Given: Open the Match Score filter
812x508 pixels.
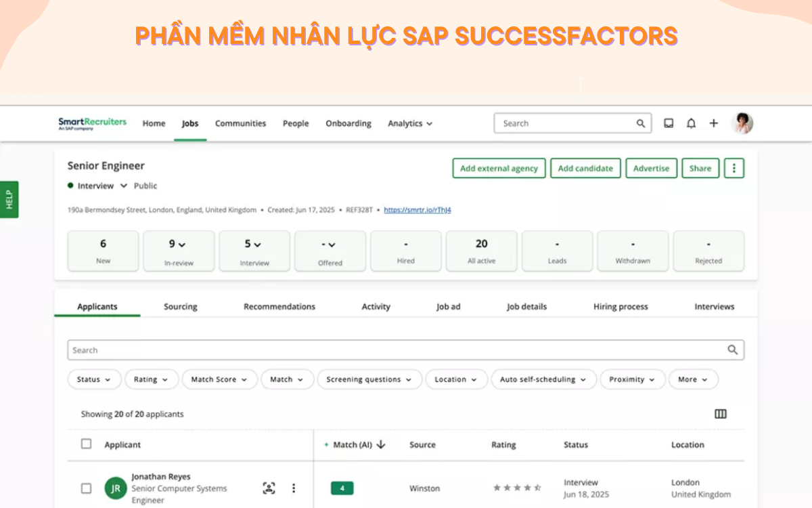Looking at the screenshot, I should click(x=219, y=379).
